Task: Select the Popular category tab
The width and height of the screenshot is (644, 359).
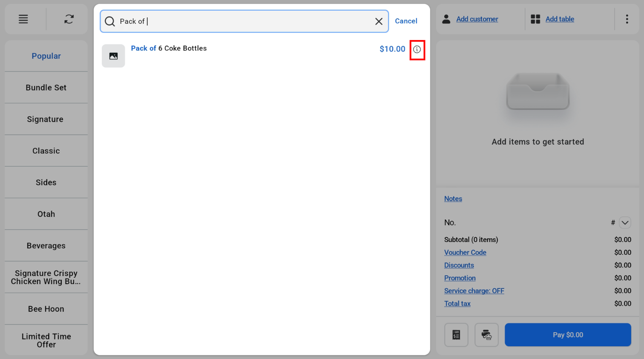Action: pos(46,56)
